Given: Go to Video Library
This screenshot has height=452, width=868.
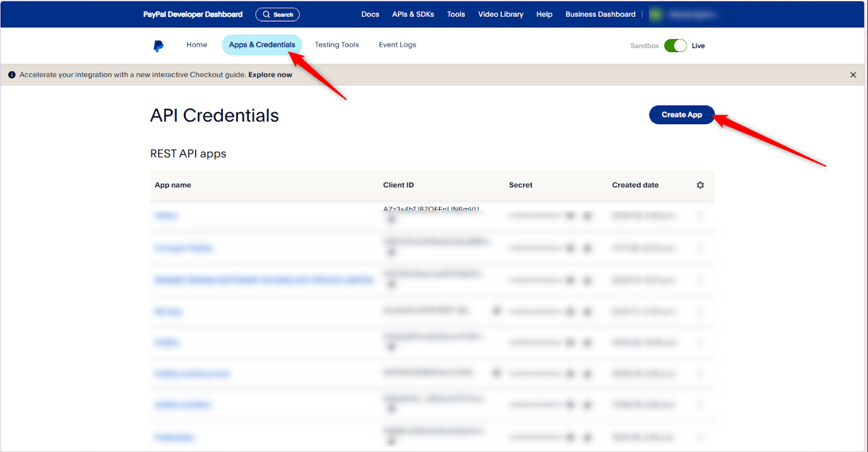Looking at the screenshot, I should click(501, 14).
